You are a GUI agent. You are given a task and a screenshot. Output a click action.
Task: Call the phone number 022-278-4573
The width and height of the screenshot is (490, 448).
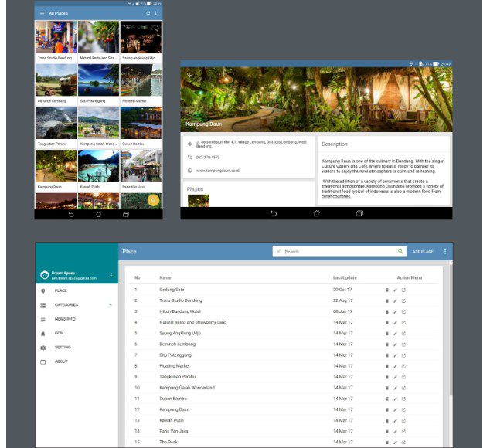(208, 158)
